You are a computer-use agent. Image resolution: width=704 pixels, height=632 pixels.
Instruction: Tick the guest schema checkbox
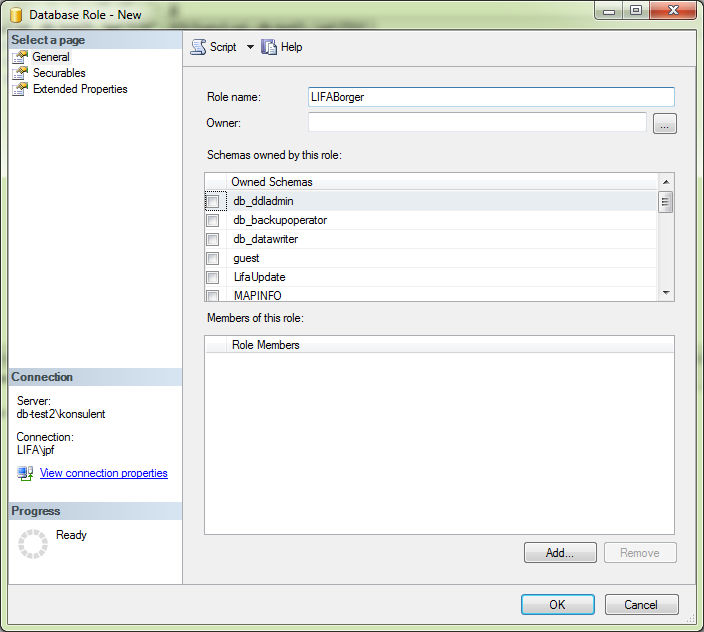point(212,258)
